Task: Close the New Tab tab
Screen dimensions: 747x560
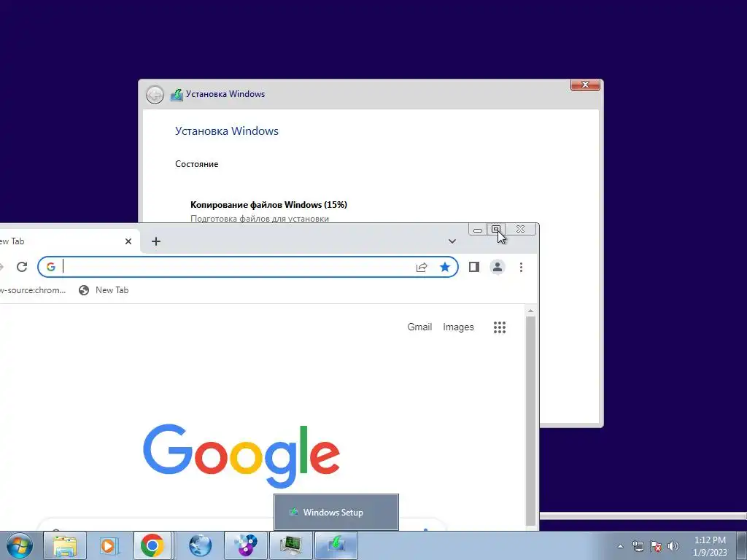Action: pos(128,241)
